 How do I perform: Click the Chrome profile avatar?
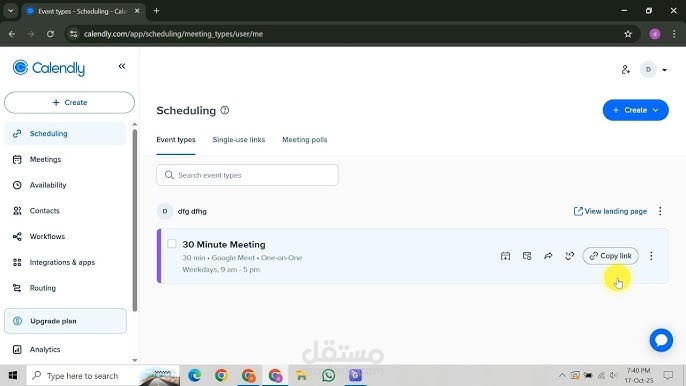click(655, 34)
